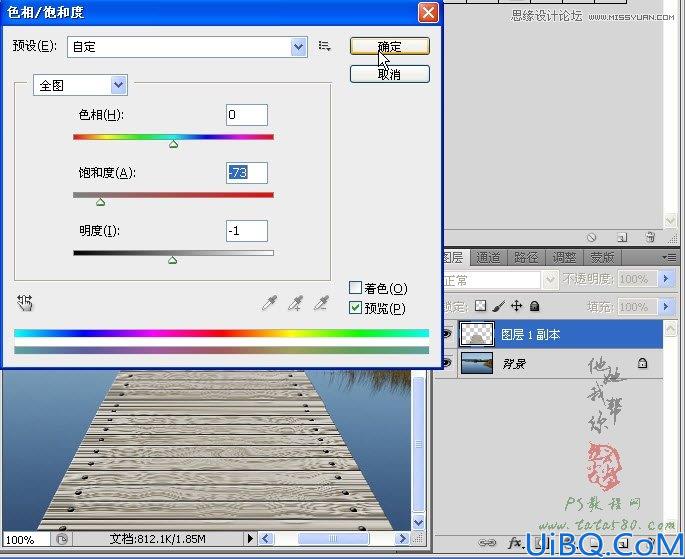The height and width of the screenshot is (559, 685).
Task: Hide the 图层 1 副本 layer
Action: tap(447, 335)
